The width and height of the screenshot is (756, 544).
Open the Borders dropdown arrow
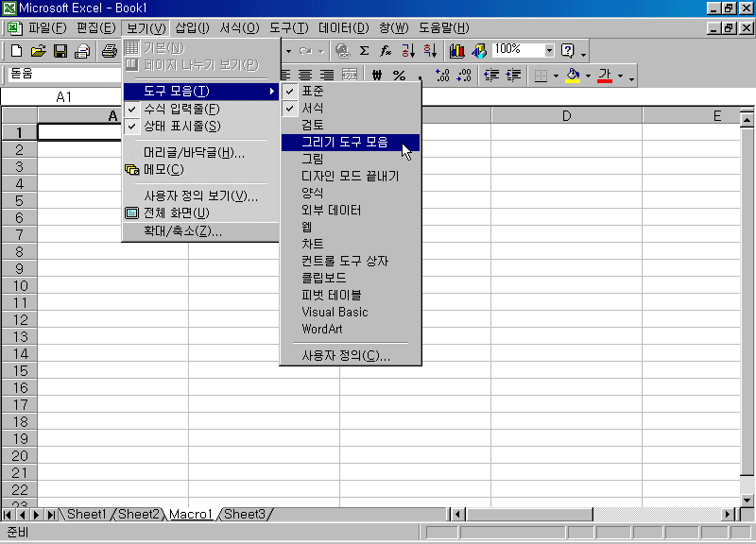[x=556, y=76]
